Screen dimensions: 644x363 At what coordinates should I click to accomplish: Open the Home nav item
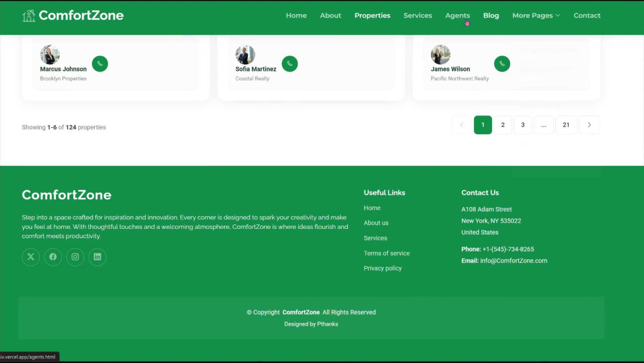(x=296, y=15)
